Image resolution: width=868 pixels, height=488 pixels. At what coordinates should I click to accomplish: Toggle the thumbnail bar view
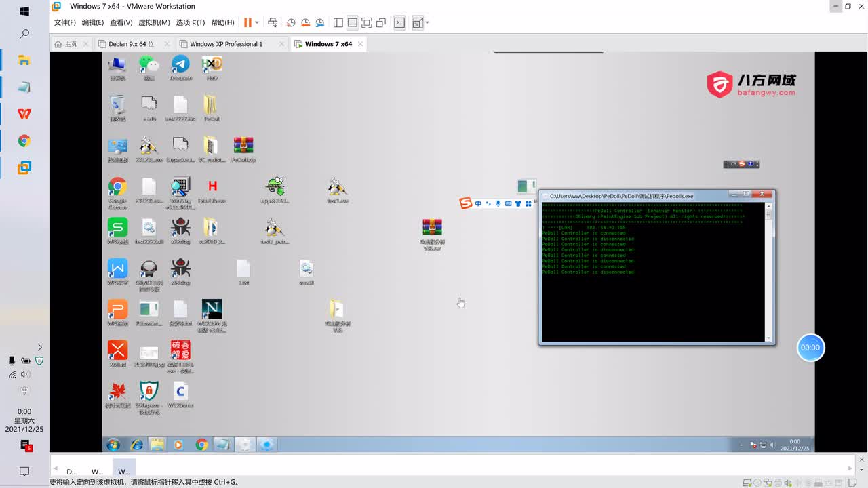353,22
